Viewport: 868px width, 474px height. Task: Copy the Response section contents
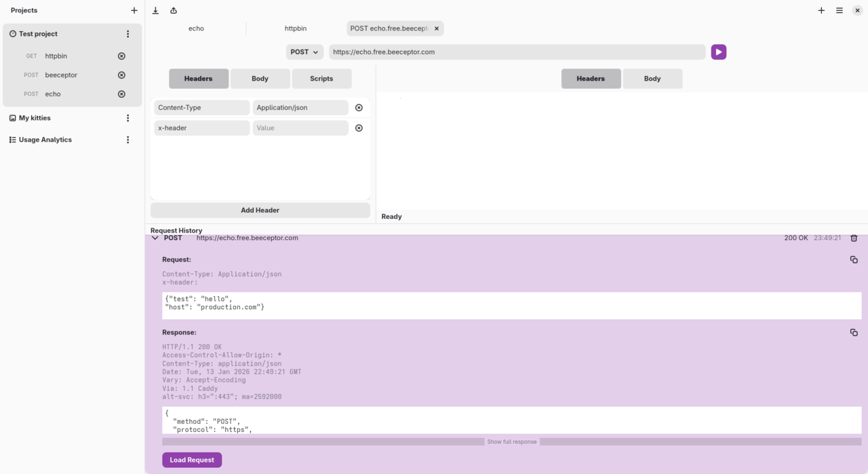click(x=854, y=332)
